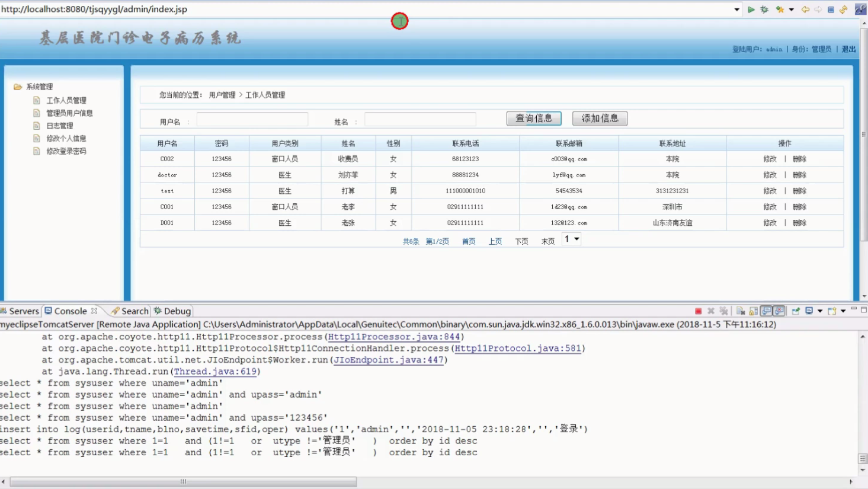Open 管理员用户信息 in the sidebar

click(69, 113)
